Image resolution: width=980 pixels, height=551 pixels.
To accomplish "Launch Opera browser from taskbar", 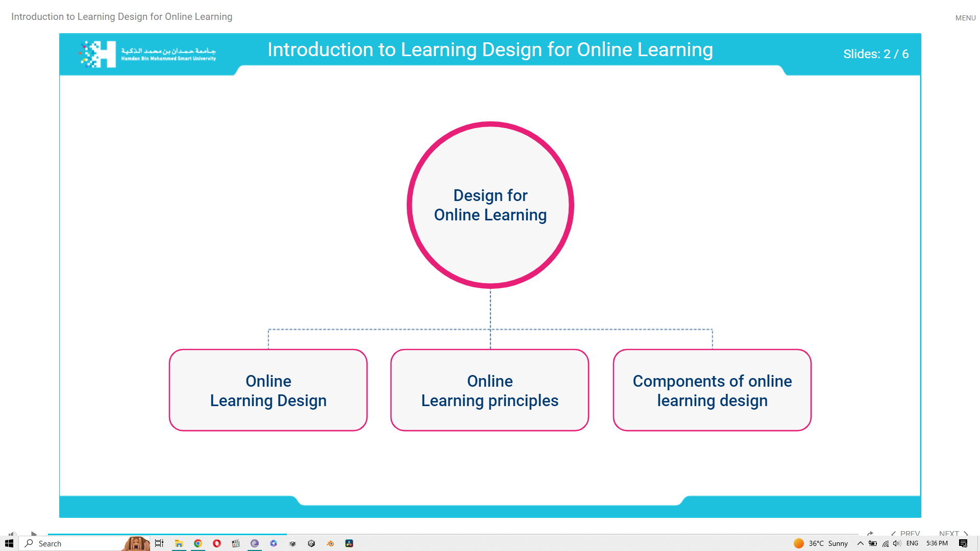I will pyautogui.click(x=217, y=543).
